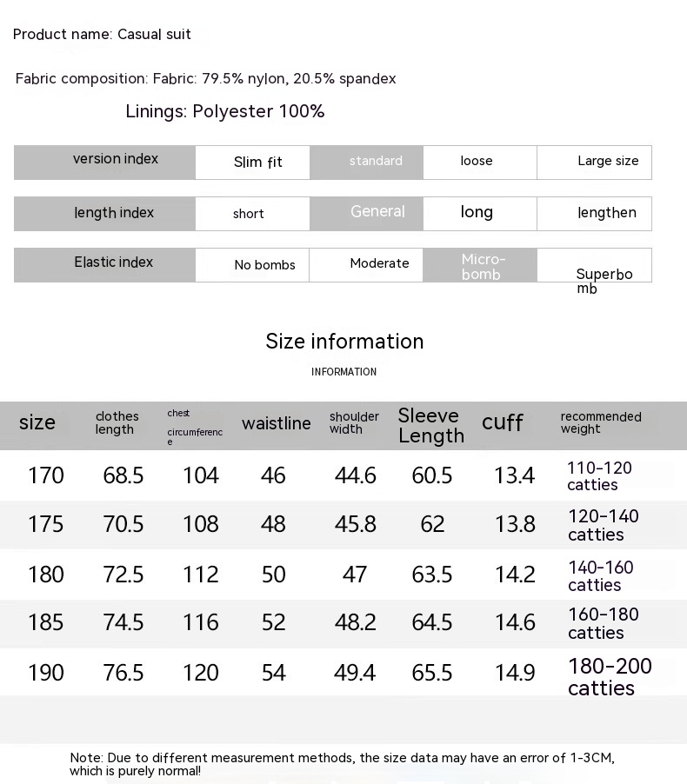Viewport: 687px width, 784px height.
Task: Select the Slim fit version option
Action: point(257,163)
